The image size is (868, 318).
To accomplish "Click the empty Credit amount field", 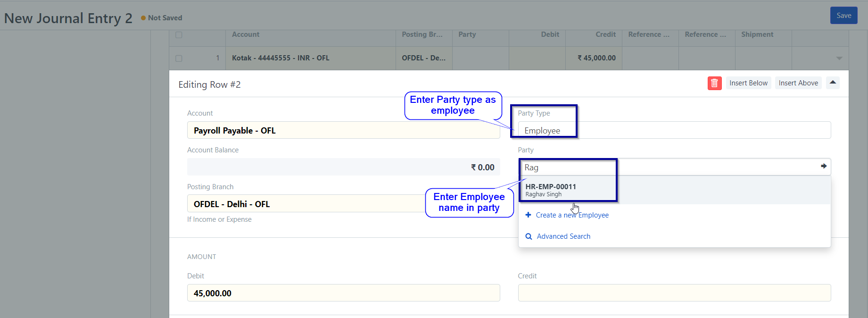I will click(x=674, y=293).
